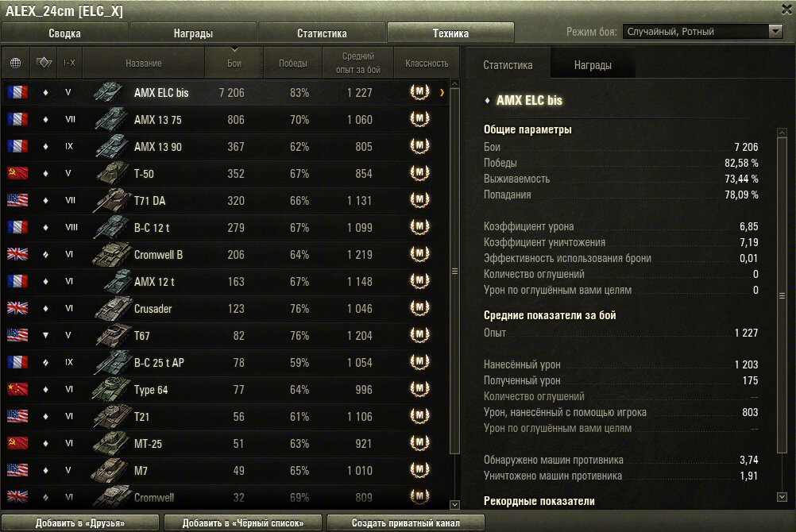The height and width of the screenshot is (532, 796).
Task: Click statistics panel scroll up arrow
Action: 782,133
